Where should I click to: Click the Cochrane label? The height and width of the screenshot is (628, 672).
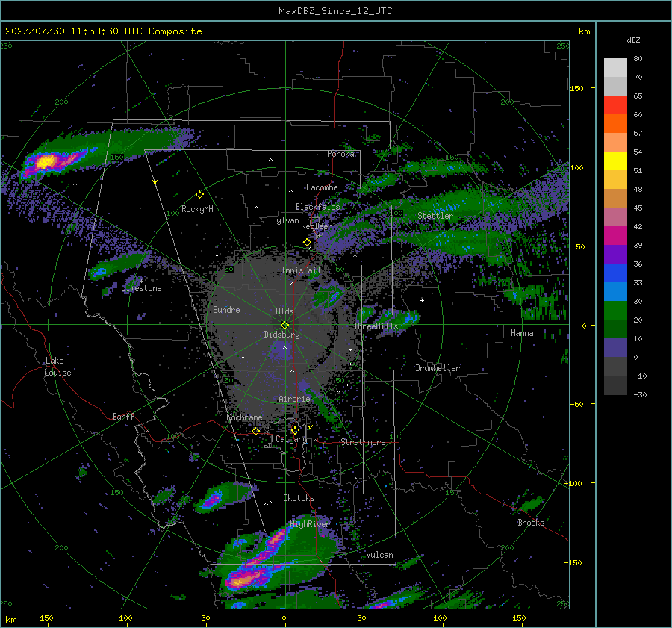pos(244,417)
